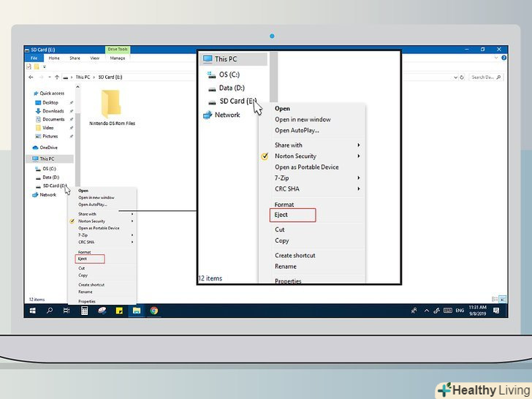532x399 pixels.
Task: Click the Forward navigation arrow
Action: 42,77
